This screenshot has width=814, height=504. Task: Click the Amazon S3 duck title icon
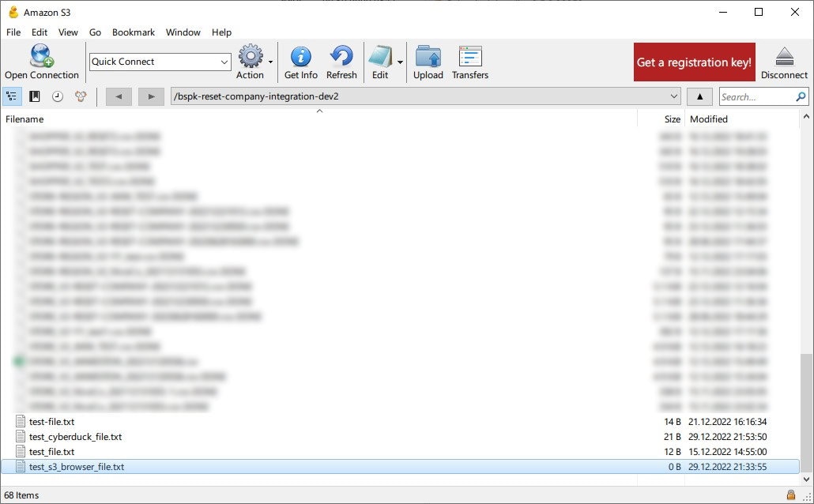coord(13,12)
